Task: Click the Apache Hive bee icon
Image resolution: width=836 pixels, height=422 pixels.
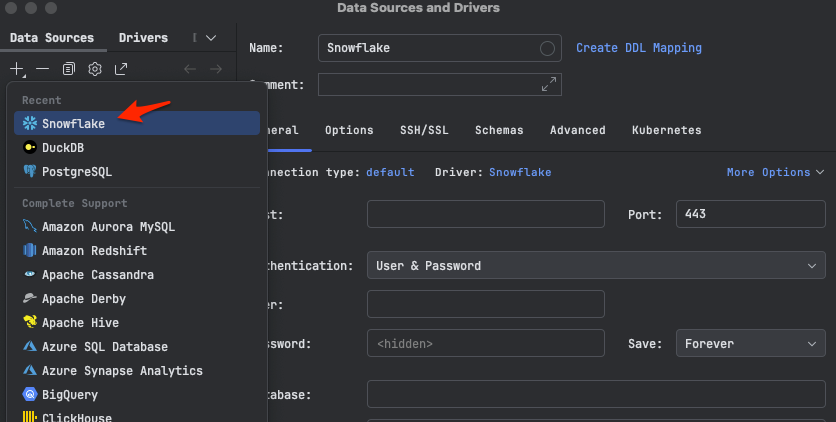Action: (x=30, y=322)
